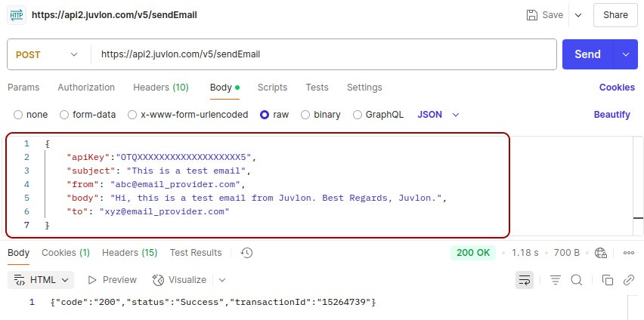Open the HTML response format dropdown

pos(41,280)
